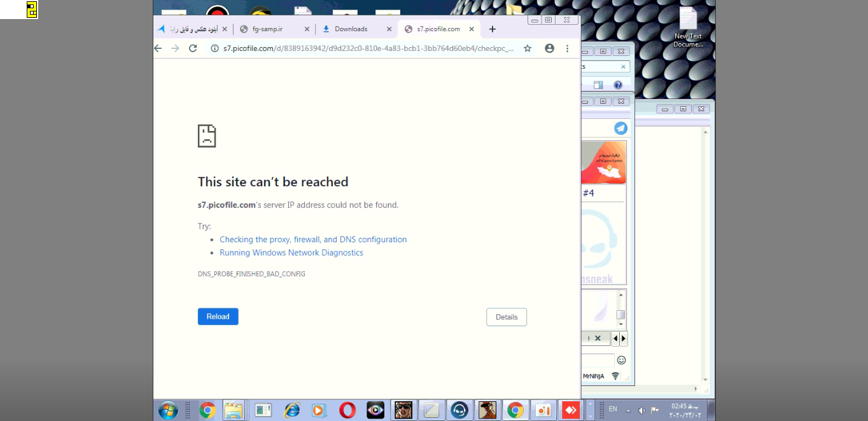Open the colorful eye app on the taskbar
The height and width of the screenshot is (421, 868).
click(375, 410)
